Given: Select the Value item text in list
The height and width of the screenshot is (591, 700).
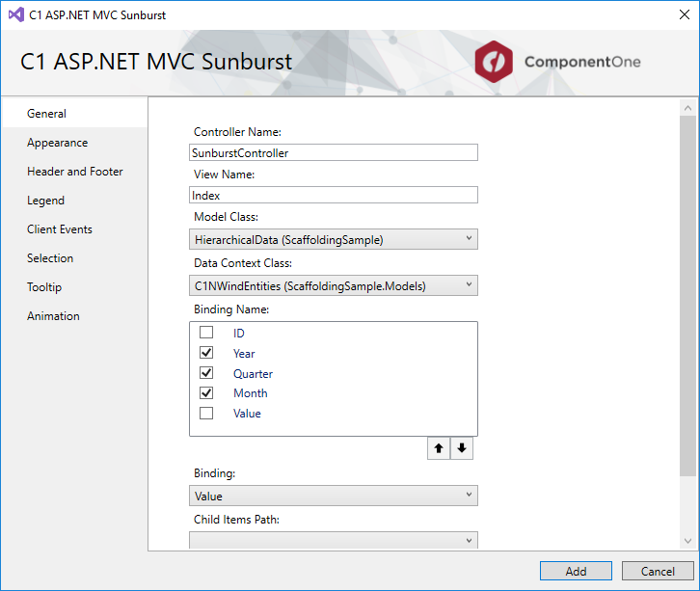Looking at the screenshot, I should (x=247, y=414).
